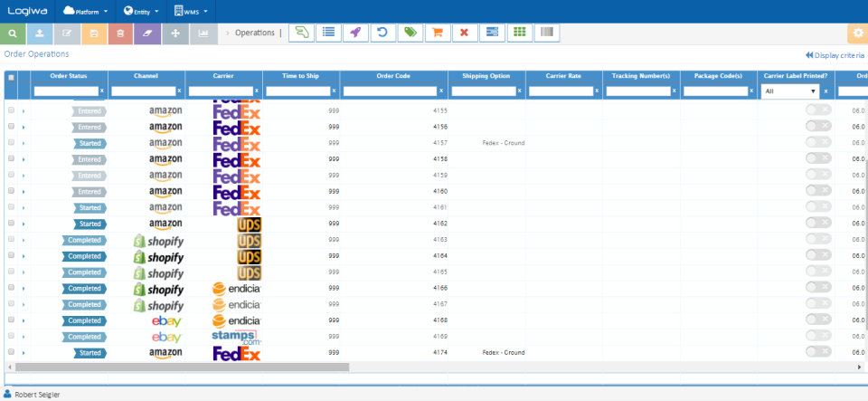Open the WMS menu in top bar

click(x=191, y=11)
